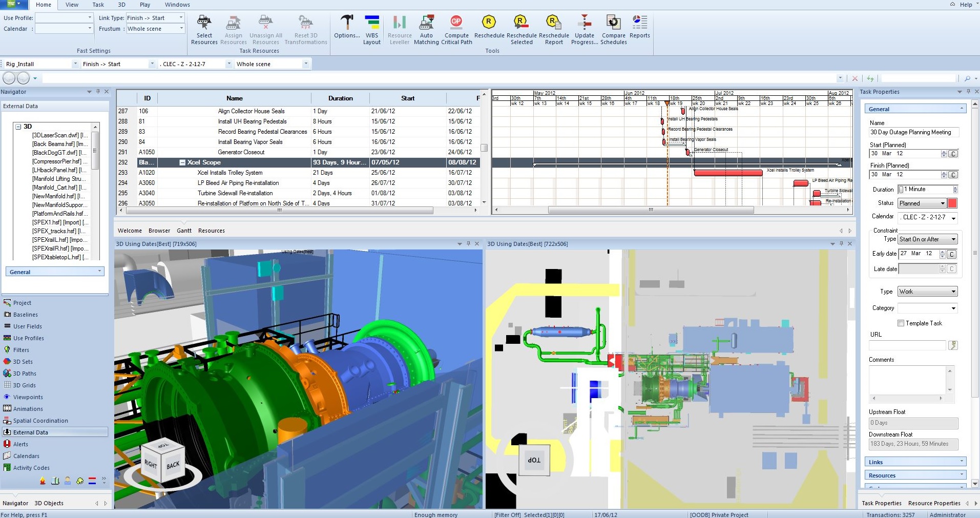980x518 pixels.
Task: Switch to the Task ribbon tab
Action: click(x=98, y=5)
